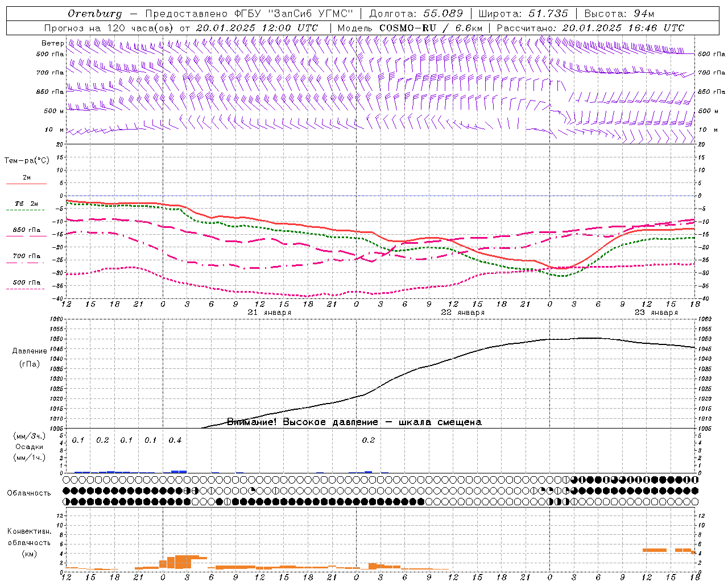Click the (км) unit under convective cloudiness
728x582 pixels.
29,553
